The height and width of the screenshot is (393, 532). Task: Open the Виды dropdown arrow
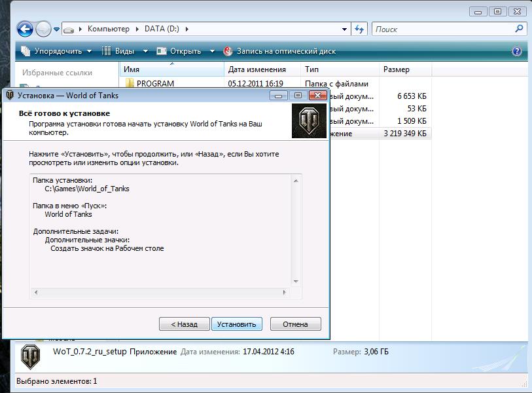145,51
